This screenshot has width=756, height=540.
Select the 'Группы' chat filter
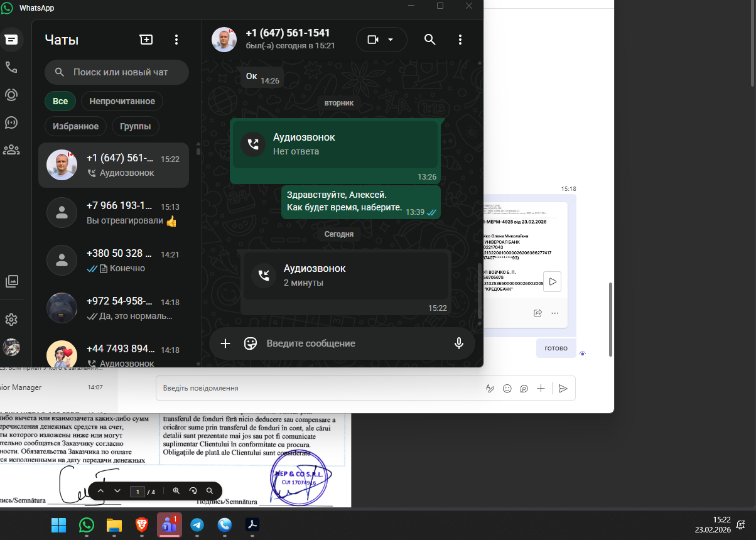coord(136,126)
